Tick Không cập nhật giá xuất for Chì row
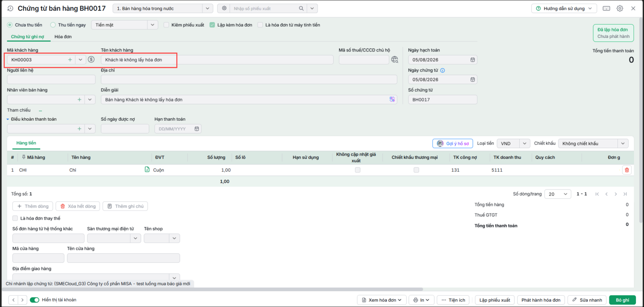 click(x=357, y=170)
